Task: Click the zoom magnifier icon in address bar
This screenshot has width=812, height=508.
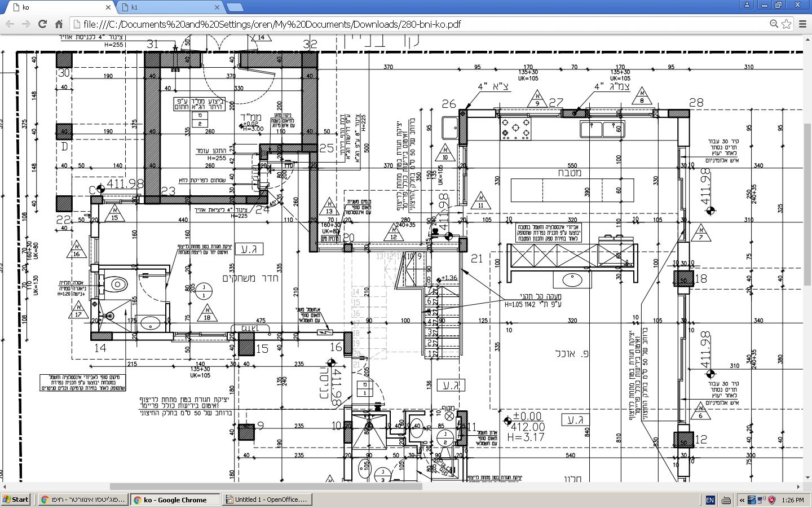Action: click(x=774, y=24)
